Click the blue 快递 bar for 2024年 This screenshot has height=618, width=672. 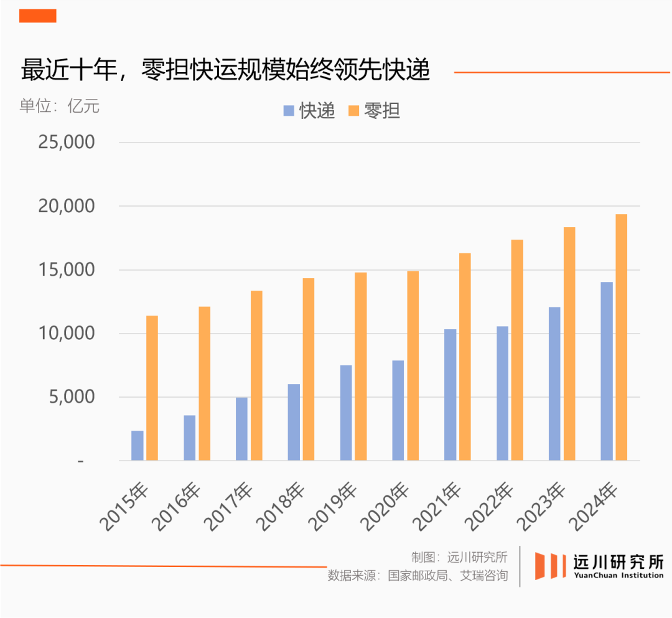(x=607, y=372)
